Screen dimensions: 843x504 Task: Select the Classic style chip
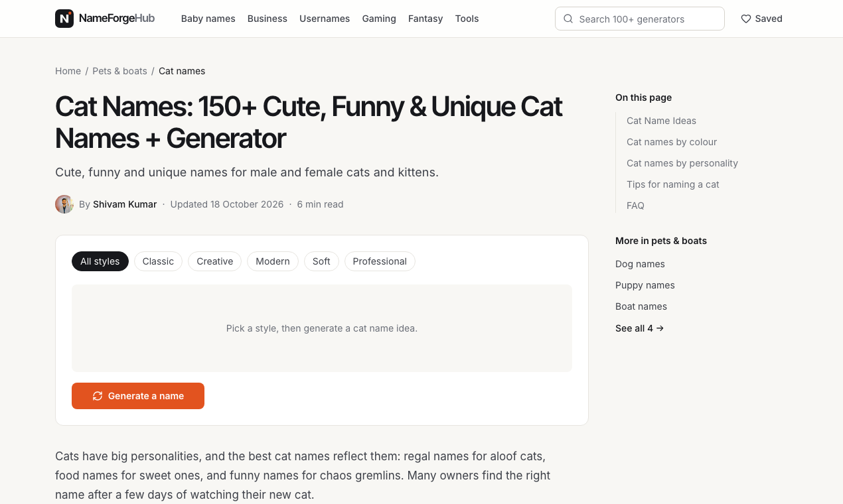coord(158,261)
